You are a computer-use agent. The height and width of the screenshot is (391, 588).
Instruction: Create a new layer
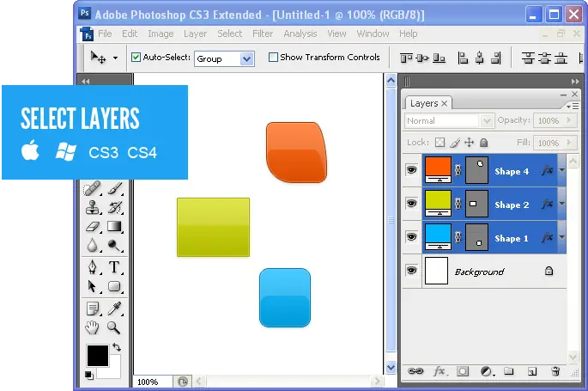[x=531, y=371]
